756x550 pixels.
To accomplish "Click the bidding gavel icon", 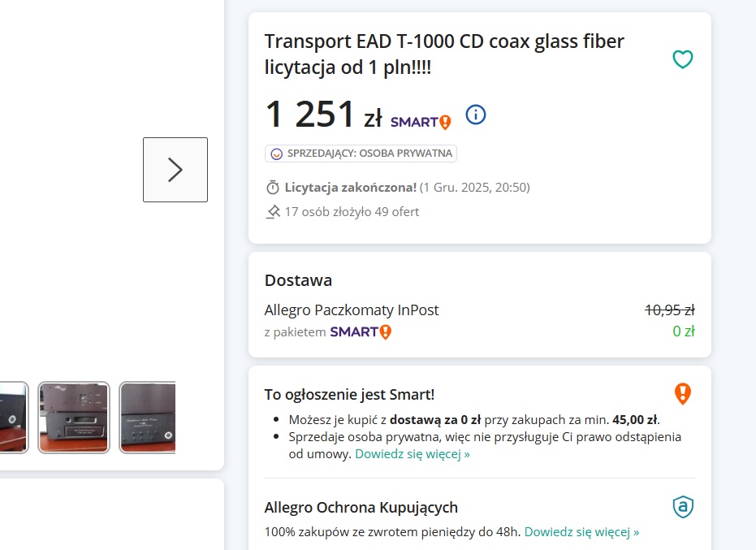I will coord(273,212).
